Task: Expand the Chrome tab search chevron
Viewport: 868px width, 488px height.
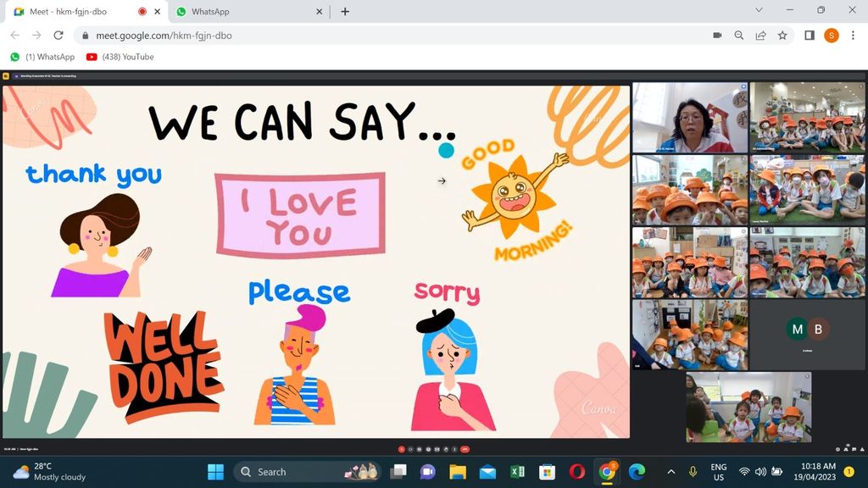Action: pos(759,10)
